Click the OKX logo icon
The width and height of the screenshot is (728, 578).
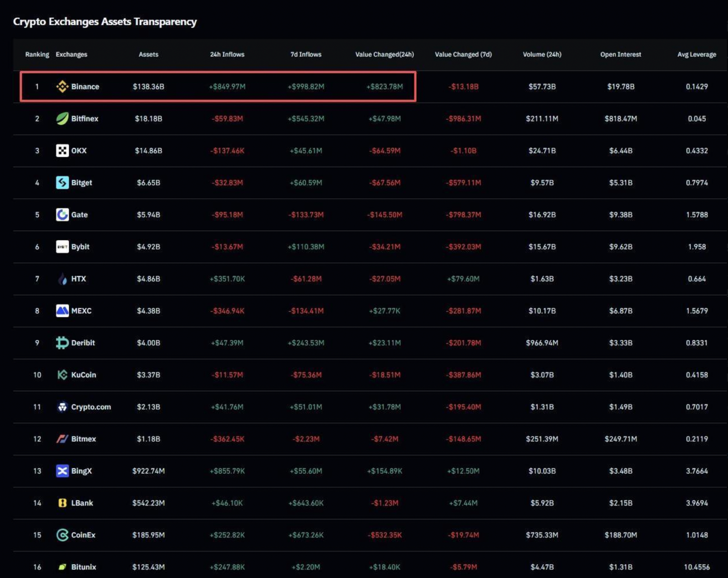click(62, 151)
